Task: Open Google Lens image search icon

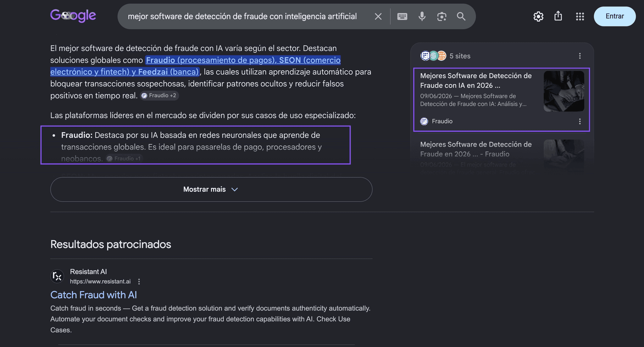Action: click(441, 16)
